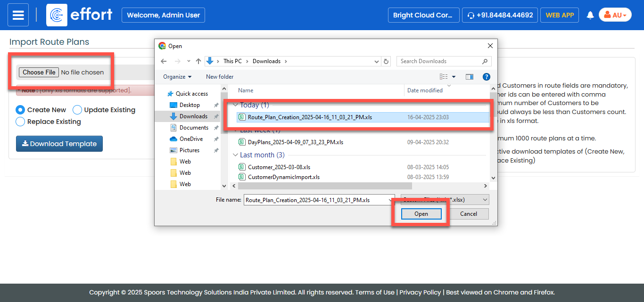Go up one folder level arrow
Viewport: 644px width, 302px height.
(x=198, y=61)
